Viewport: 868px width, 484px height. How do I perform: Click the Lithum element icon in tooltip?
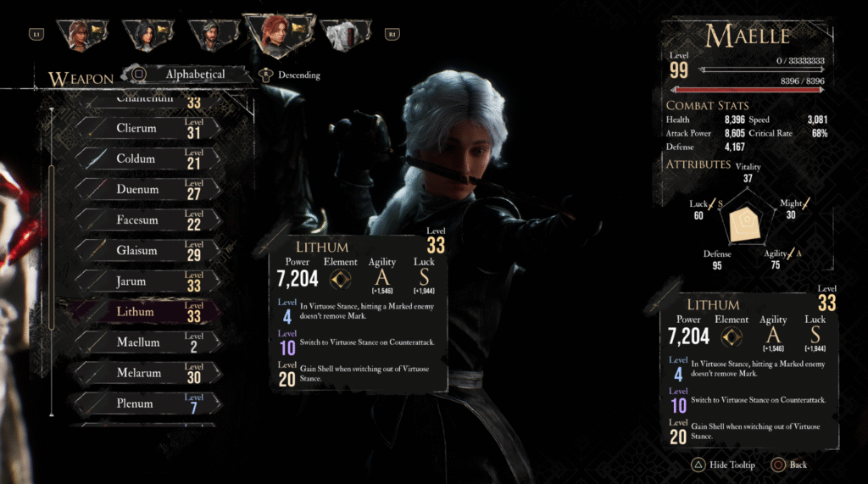click(x=340, y=280)
